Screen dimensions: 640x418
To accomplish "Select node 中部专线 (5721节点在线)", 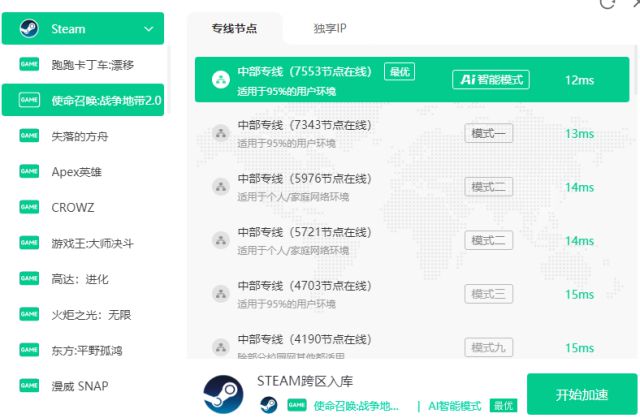I will [412, 240].
